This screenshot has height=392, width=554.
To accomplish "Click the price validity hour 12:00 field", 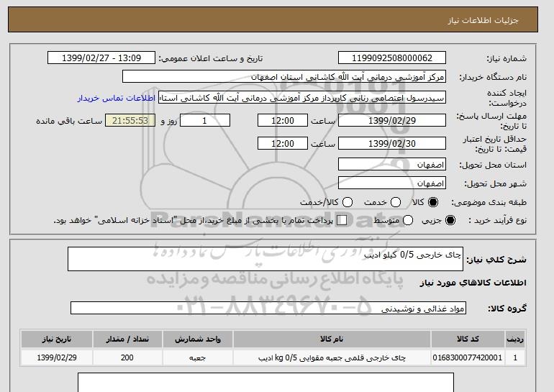I will click(x=283, y=143).
